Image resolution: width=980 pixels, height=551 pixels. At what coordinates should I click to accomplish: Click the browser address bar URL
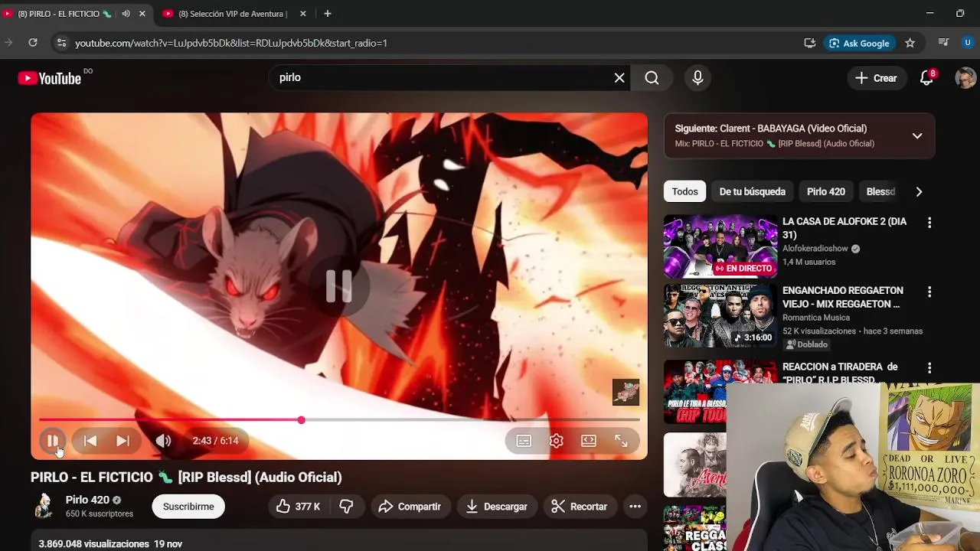[231, 43]
